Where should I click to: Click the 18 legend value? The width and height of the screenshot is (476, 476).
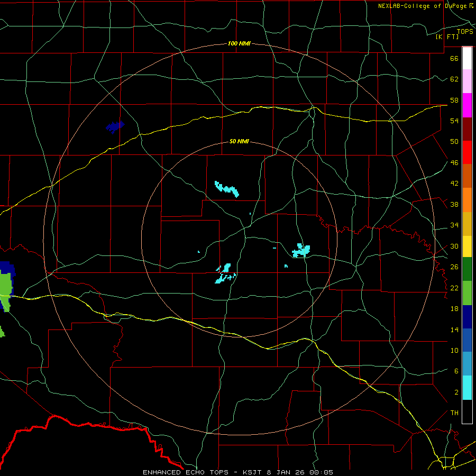point(454,309)
